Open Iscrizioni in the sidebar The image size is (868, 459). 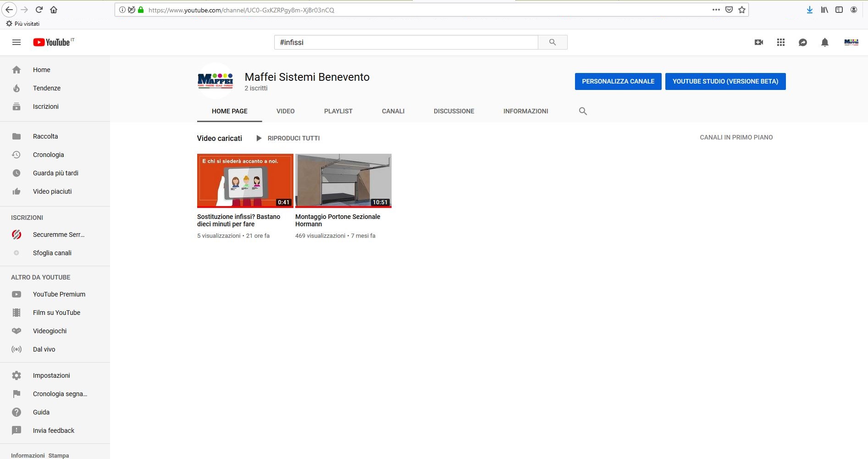[x=55, y=106]
